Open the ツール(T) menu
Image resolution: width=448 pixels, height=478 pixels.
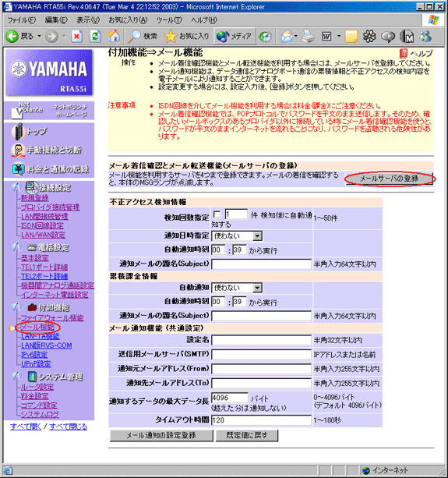(169, 20)
